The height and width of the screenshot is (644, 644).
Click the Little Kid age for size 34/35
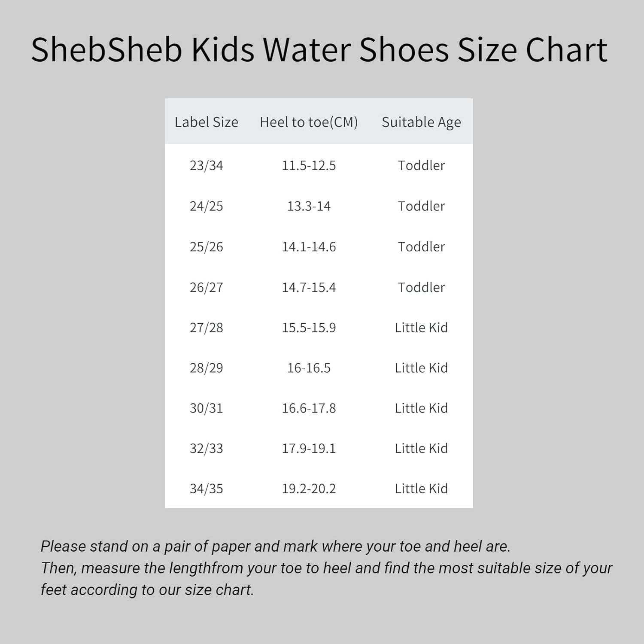tap(421, 489)
